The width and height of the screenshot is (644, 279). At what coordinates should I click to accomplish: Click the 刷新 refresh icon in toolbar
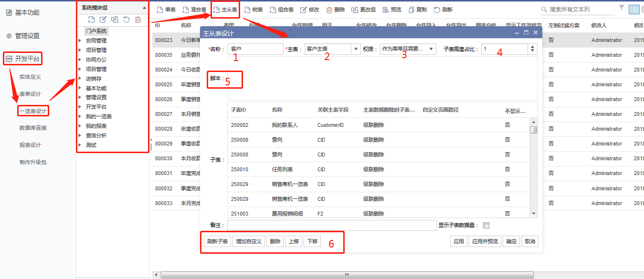(437, 10)
